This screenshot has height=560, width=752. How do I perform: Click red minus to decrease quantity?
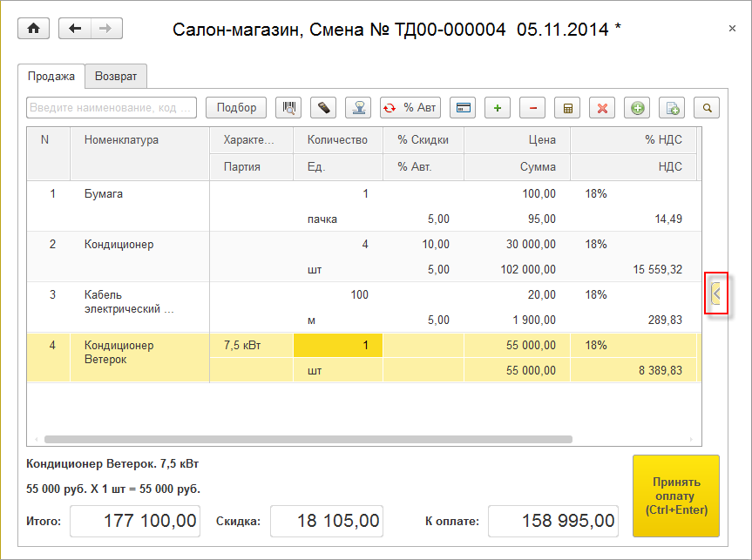point(532,108)
